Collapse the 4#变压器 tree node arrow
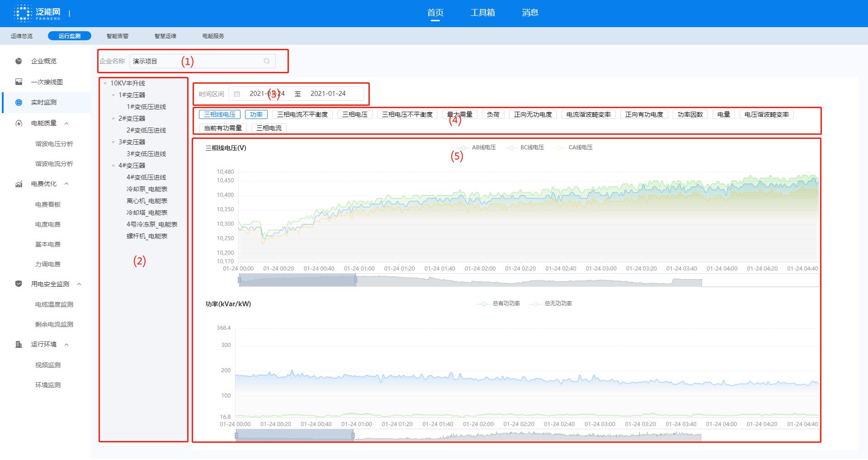868x460 pixels. (113, 166)
